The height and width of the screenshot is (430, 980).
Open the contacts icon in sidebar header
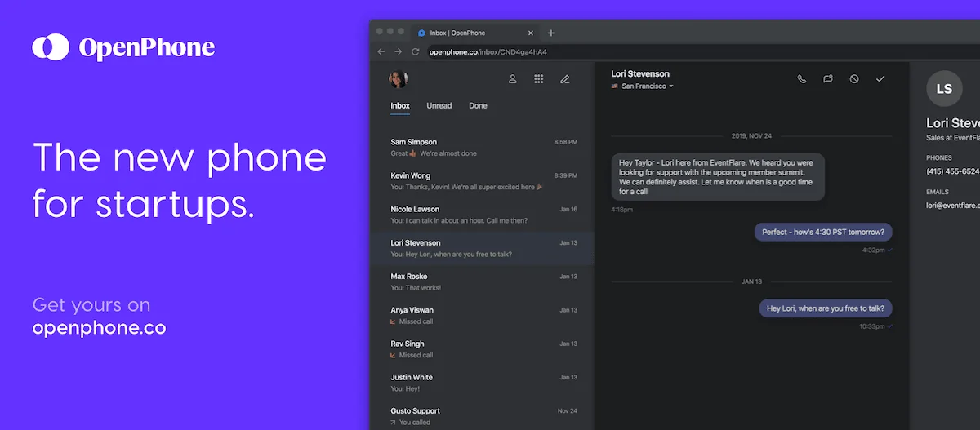coord(513,79)
